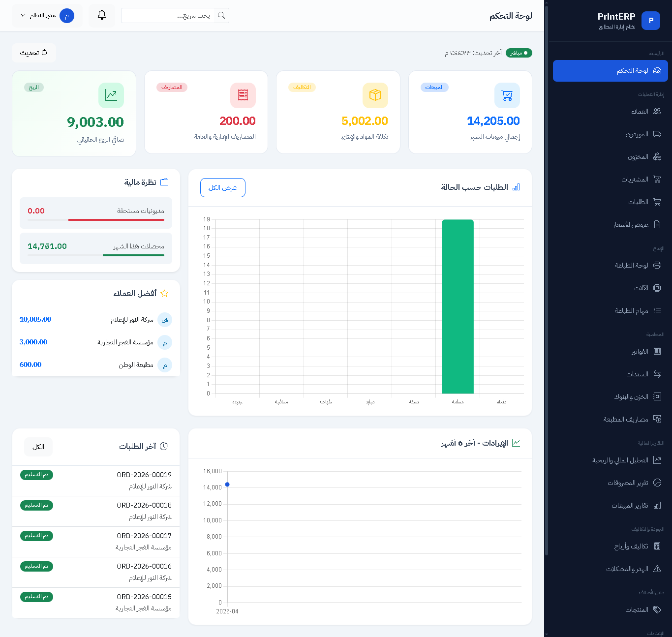672x637 pixels.
Task: Open the مدير النظام user dropdown
Action: pos(47,16)
